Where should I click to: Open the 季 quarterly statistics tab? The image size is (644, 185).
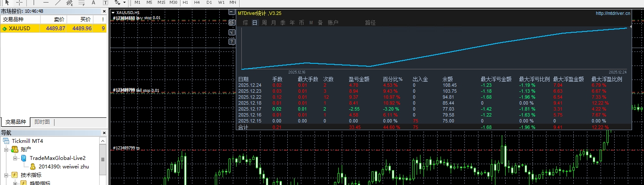pos(283,23)
